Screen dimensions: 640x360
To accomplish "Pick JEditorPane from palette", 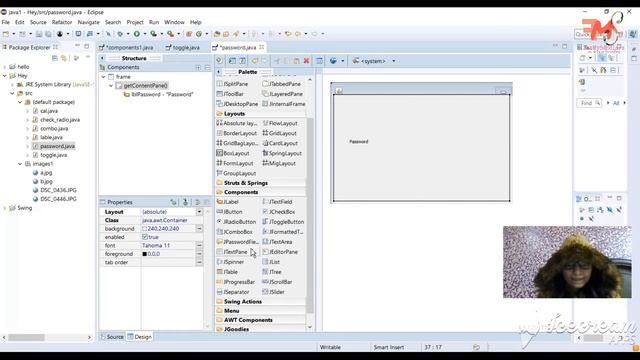I will (x=280, y=252).
